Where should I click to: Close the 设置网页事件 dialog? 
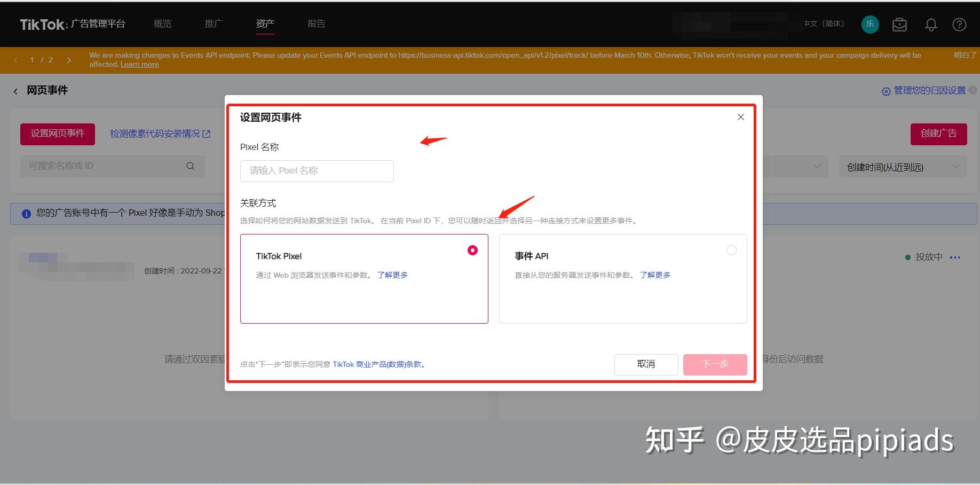point(740,117)
